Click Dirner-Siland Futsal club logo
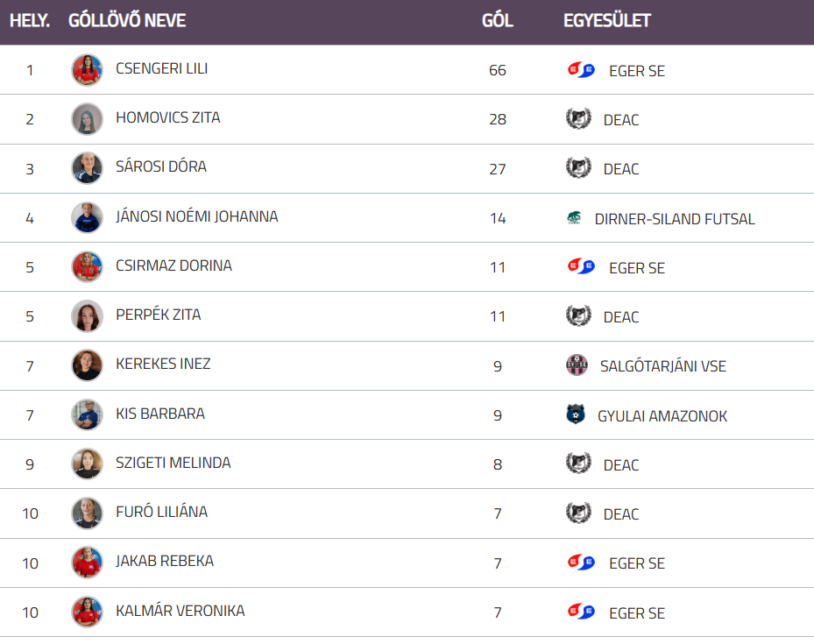 click(x=574, y=218)
